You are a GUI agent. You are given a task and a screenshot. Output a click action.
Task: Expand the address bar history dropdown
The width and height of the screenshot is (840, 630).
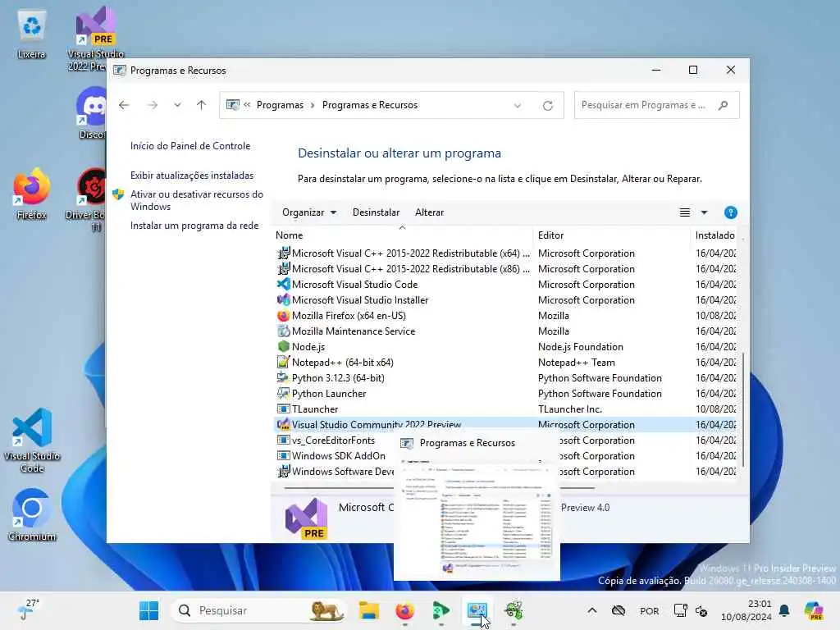(518, 106)
